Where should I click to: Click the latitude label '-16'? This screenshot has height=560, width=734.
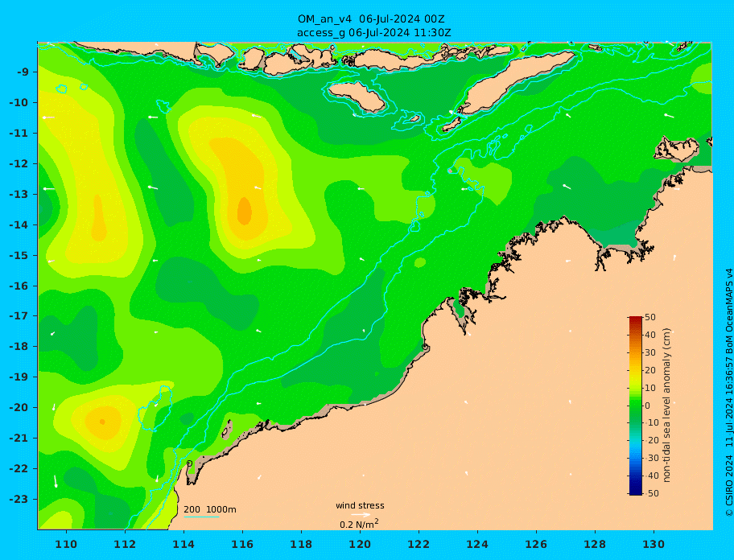pyautogui.click(x=19, y=286)
